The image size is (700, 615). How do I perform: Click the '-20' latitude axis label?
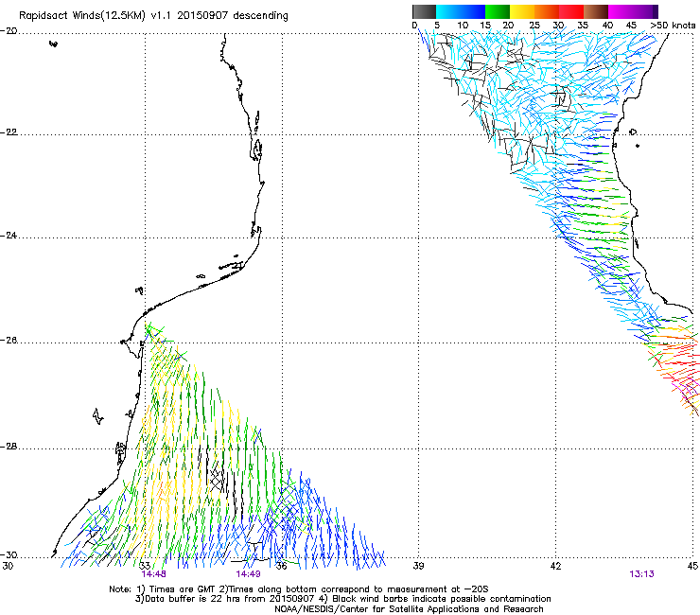pos(9,31)
